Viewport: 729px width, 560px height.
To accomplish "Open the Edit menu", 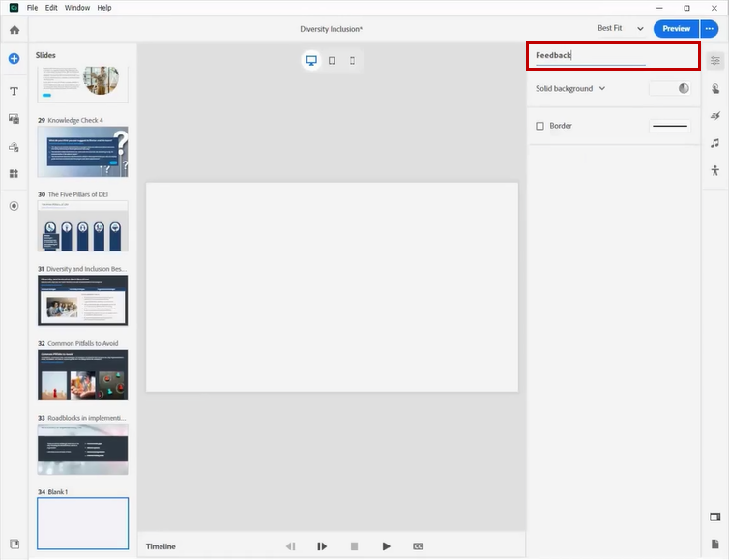I will [x=51, y=8].
